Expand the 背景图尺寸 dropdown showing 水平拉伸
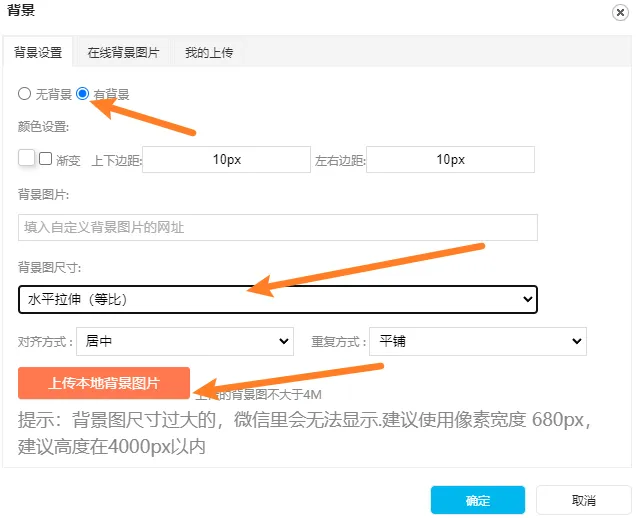 coord(278,299)
